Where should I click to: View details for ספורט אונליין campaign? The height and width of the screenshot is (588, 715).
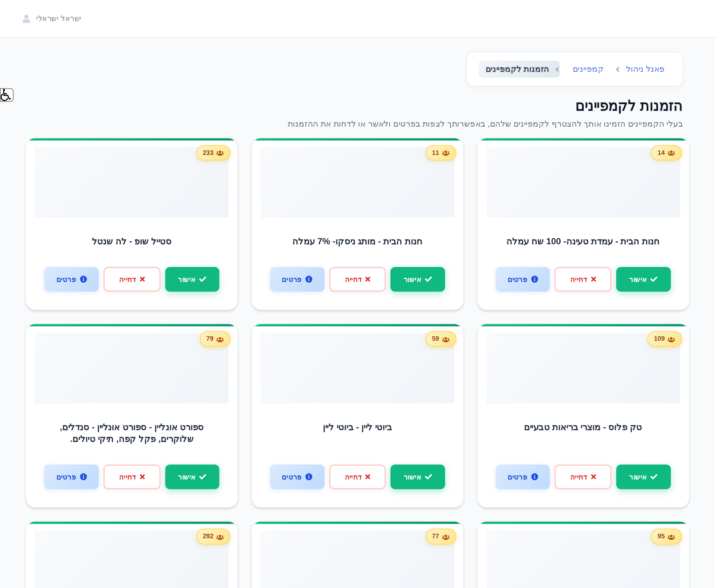(x=71, y=477)
